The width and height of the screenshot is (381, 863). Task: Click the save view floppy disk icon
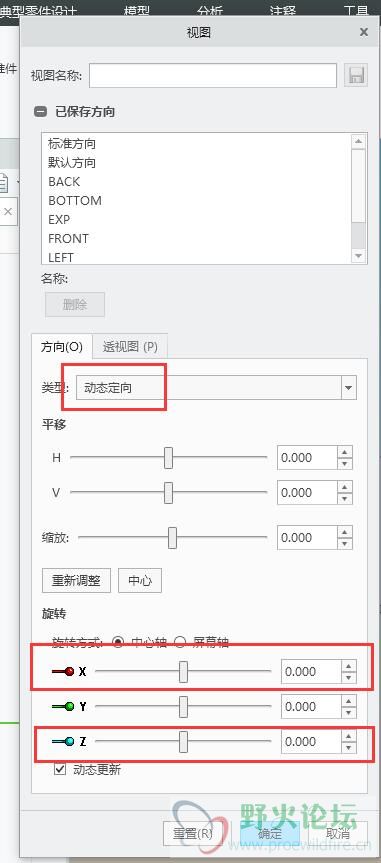356,75
